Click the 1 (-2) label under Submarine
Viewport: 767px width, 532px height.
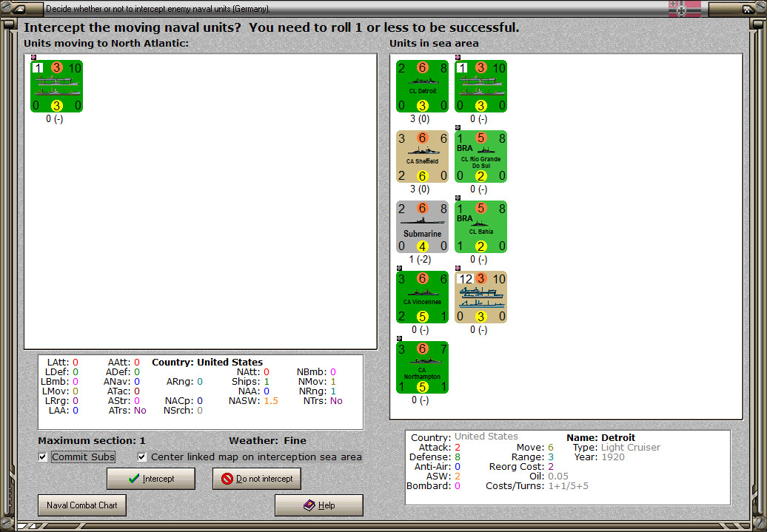click(421, 260)
